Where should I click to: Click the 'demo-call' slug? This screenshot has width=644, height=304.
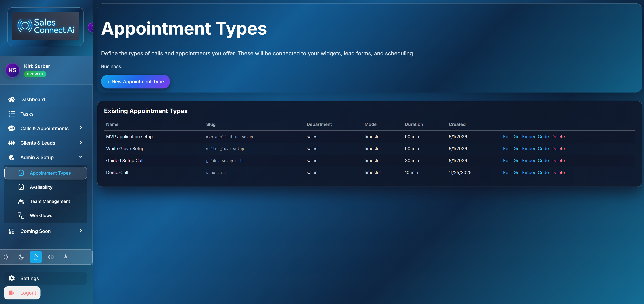(216, 173)
